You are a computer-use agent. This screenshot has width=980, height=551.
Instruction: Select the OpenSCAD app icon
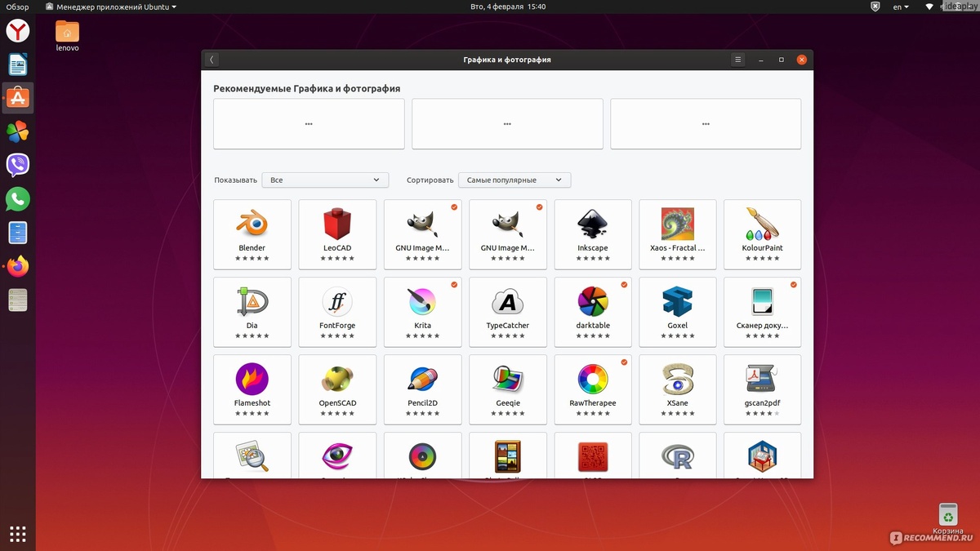click(x=336, y=379)
